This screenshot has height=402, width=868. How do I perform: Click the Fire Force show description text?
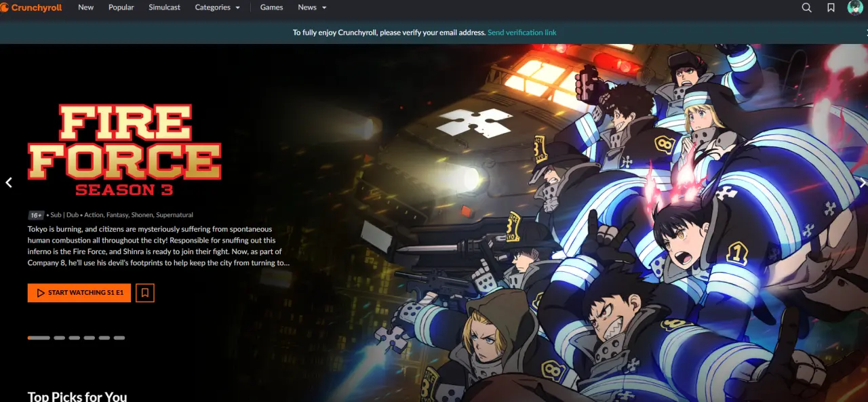[x=159, y=246]
